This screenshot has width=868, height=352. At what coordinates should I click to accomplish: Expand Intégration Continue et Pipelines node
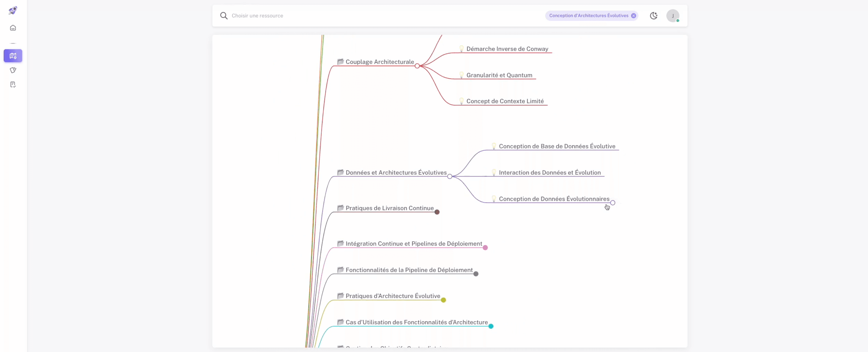coord(485,247)
